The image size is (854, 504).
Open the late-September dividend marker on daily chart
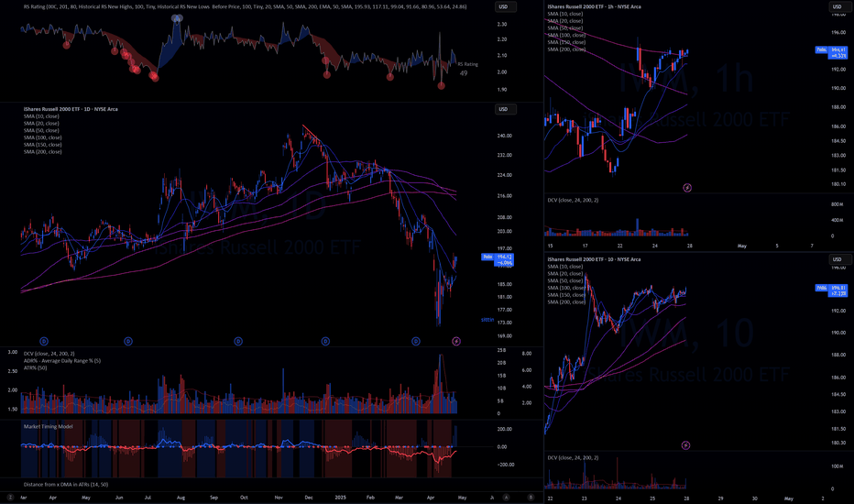click(x=238, y=341)
